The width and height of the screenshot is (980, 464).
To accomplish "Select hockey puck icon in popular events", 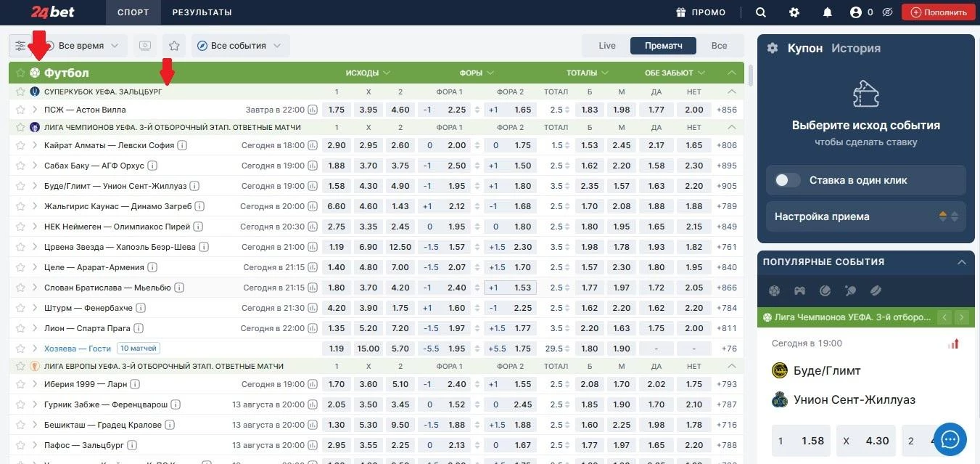I will pos(876,291).
